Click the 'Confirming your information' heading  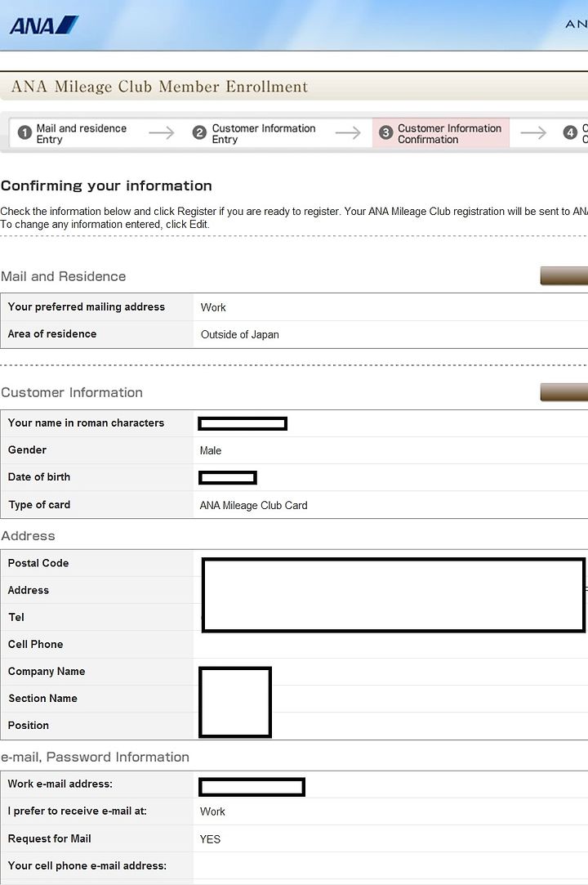(106, 185)
